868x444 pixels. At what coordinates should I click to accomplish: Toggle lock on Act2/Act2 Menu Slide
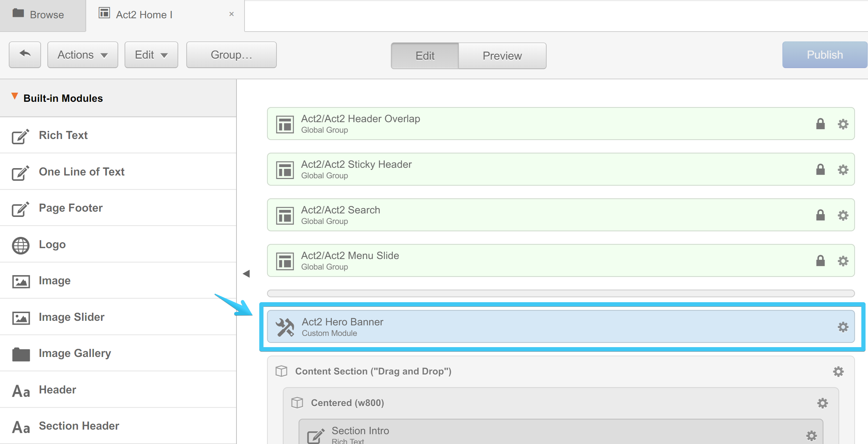[820, 261]
